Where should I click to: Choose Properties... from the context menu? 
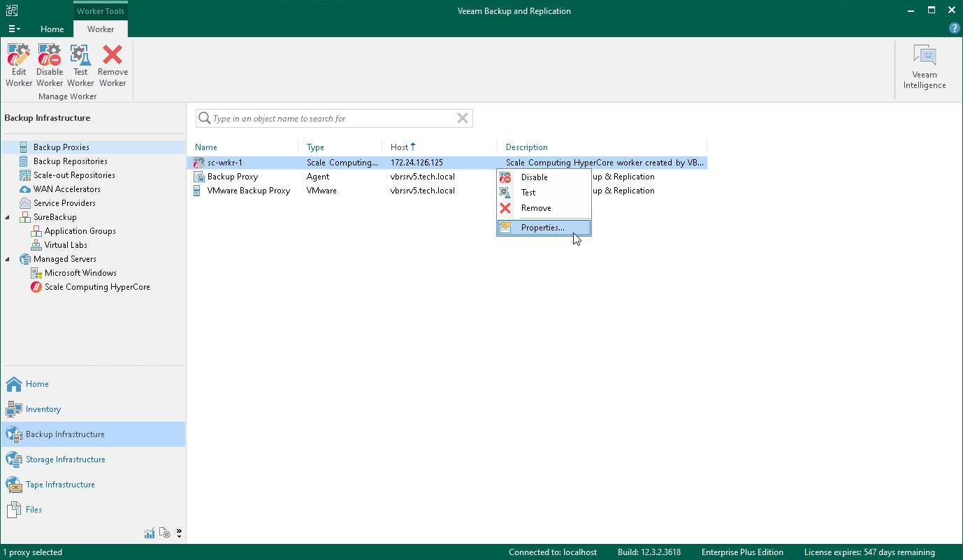(x=544, y=228)
